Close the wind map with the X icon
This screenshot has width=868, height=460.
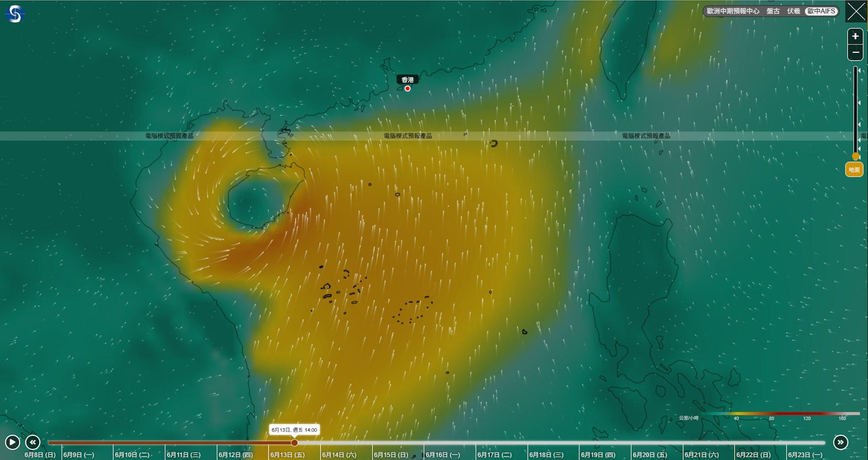click(856, 11)
